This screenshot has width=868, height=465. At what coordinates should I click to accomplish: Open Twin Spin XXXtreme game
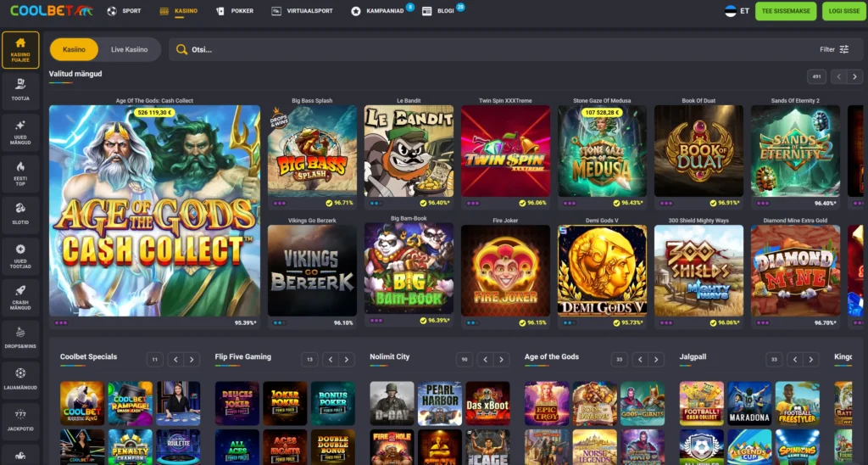coord(505,151)
